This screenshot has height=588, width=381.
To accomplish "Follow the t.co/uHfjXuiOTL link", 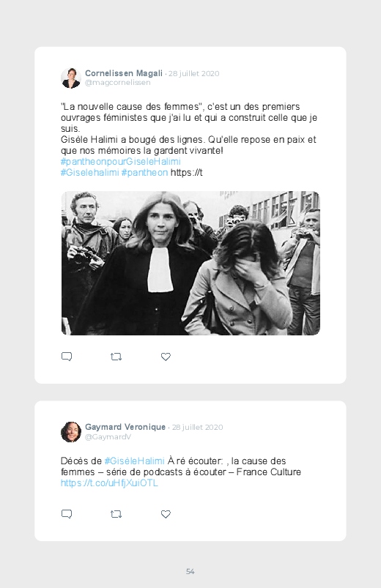I will [109, 483].
